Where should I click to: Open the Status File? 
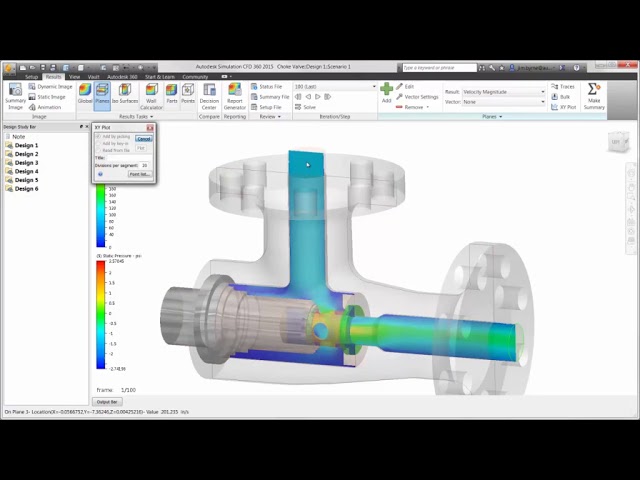pyautogui.click(x=266, y=87)
